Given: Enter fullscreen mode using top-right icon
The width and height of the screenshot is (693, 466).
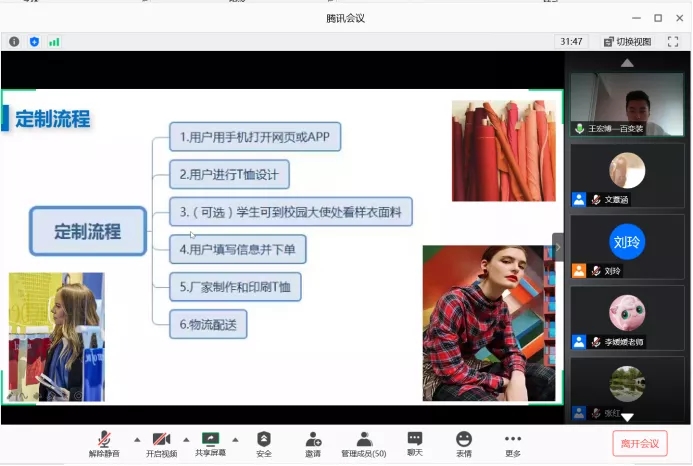Looking at the screenshot, I should tap(673, 42).
